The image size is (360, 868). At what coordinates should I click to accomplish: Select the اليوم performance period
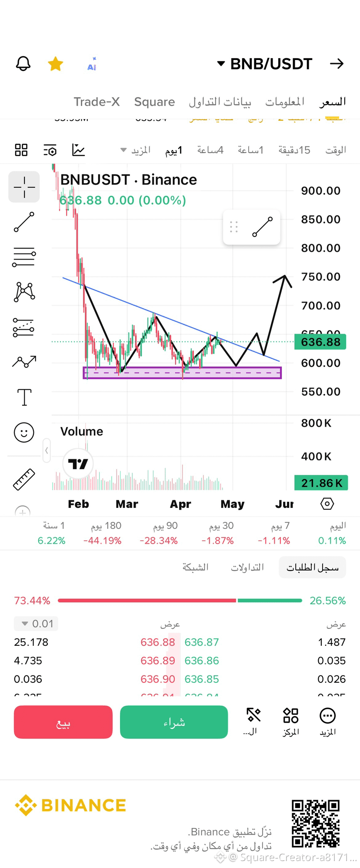[332, 533]
